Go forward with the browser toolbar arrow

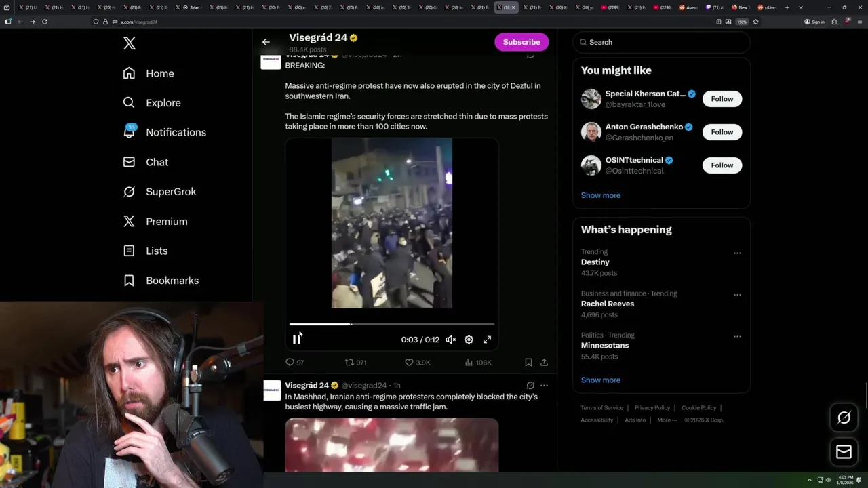coord(32,22)
